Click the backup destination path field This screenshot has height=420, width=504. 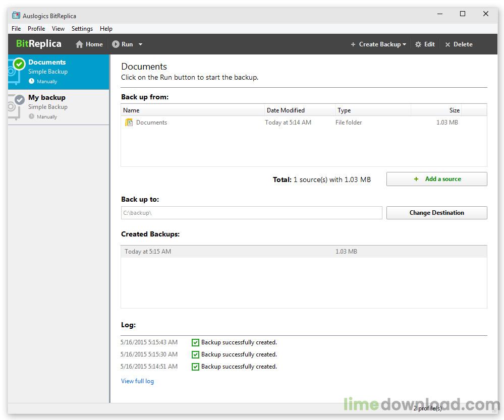tap(251, 213)
